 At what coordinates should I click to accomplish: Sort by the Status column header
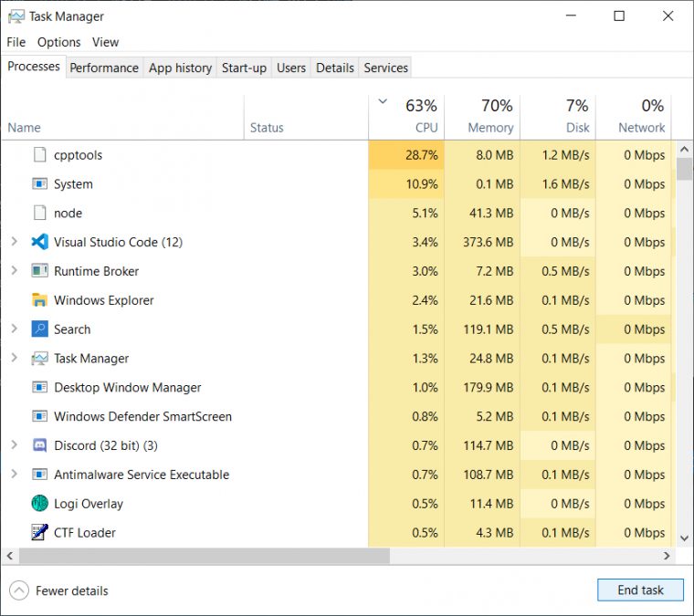point(306,118)
